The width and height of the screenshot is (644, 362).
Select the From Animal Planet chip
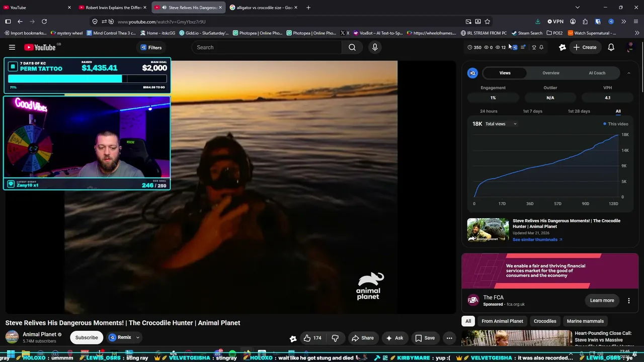click(502, 321)
